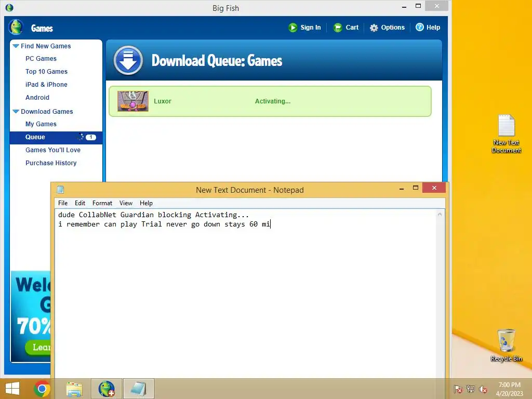Open File Explorer from the taskbar
This screenshot has width=532, height=399.
(74, 389)
